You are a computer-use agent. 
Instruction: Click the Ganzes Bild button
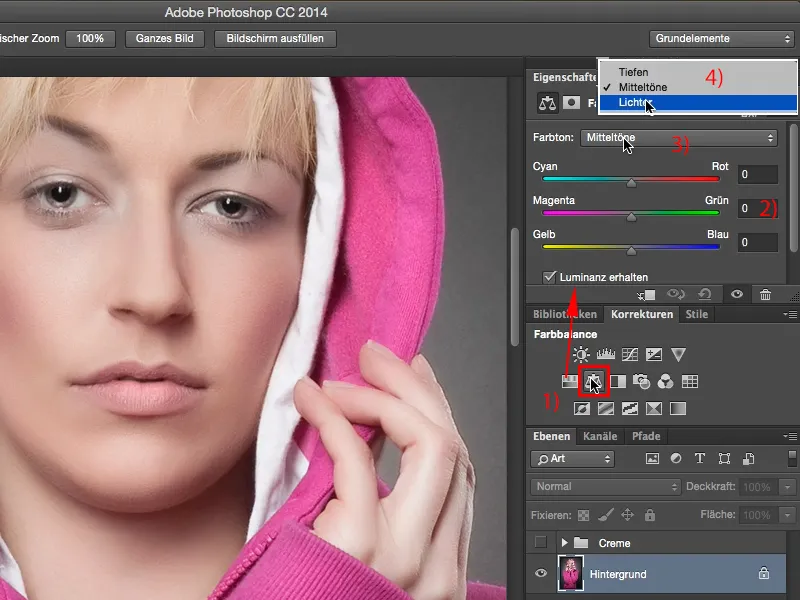point(164,38)
